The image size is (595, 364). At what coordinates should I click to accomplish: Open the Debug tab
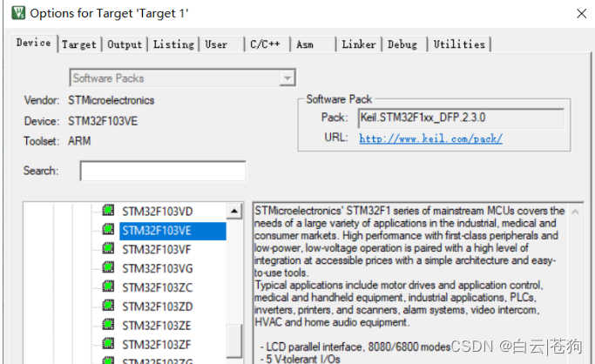click(402, 44)
